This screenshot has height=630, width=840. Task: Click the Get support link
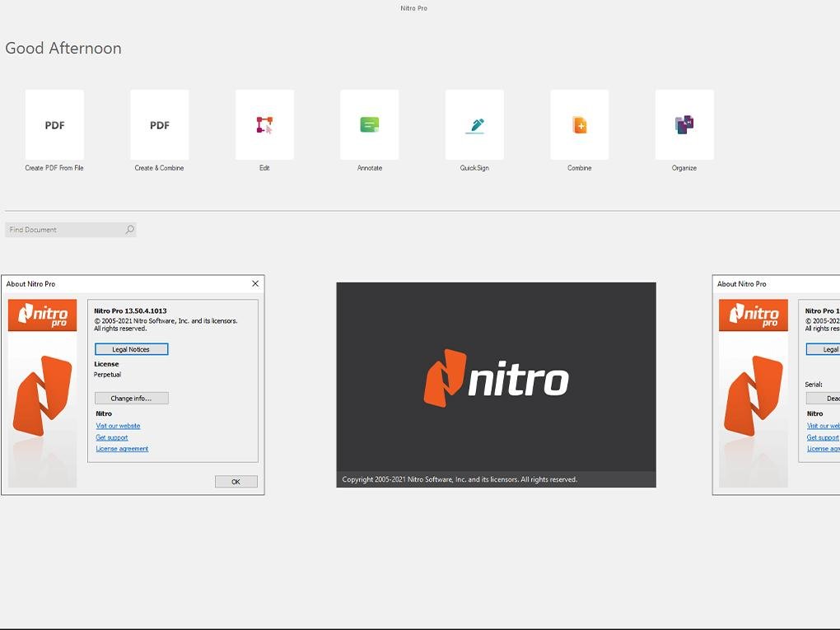[112, 437]
